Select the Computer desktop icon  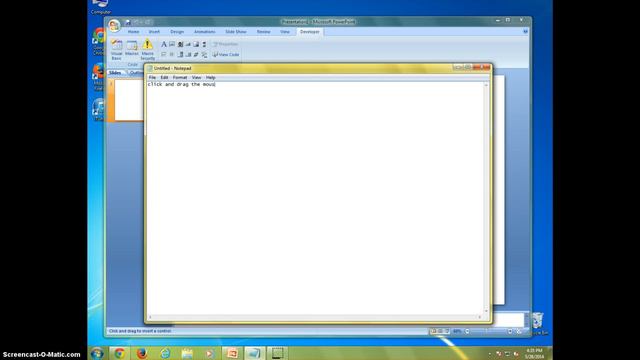(x=100, y=7)
